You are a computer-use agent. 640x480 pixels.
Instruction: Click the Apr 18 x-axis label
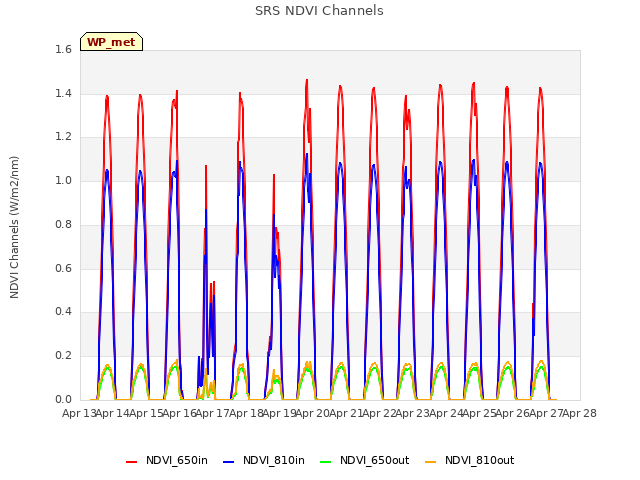tap(246, 414)
